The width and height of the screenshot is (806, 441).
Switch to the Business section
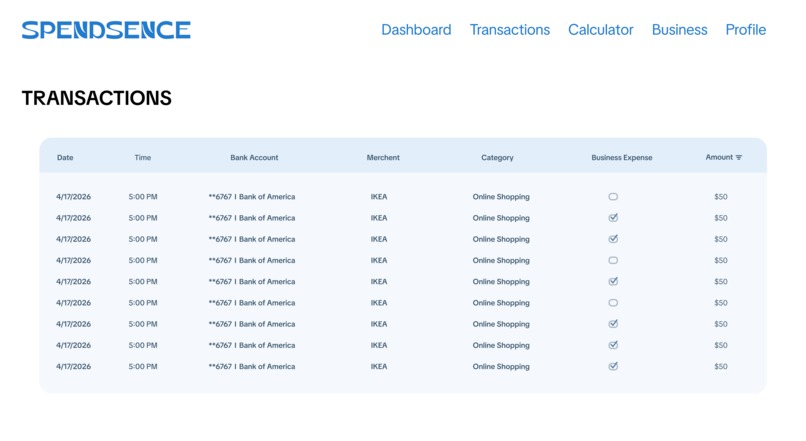680,30
